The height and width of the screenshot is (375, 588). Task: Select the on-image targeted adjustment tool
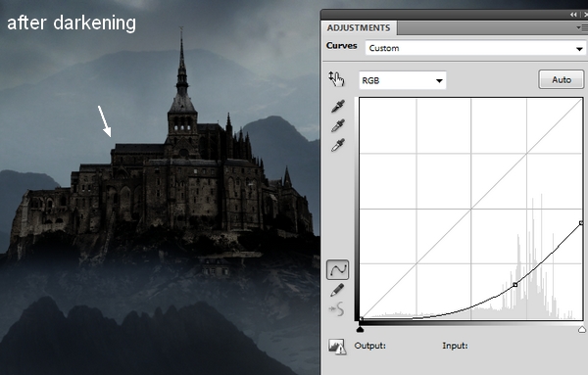[x=336, y=79]
